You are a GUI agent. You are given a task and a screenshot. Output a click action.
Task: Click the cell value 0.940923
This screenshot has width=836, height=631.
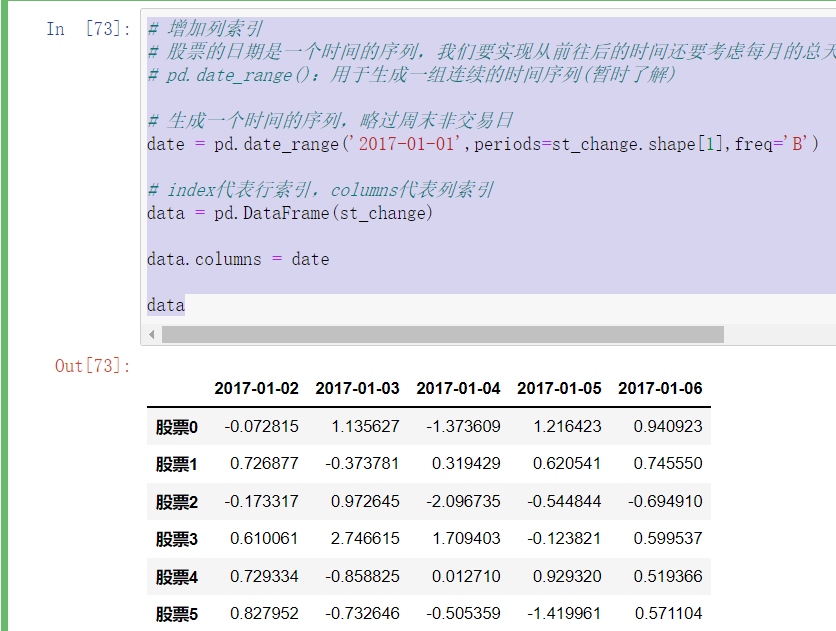click(668, 426)
